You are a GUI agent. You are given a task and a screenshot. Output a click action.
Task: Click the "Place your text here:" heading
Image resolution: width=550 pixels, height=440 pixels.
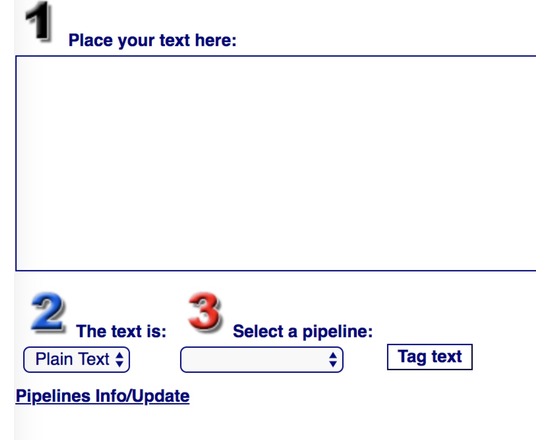point(152,40)
